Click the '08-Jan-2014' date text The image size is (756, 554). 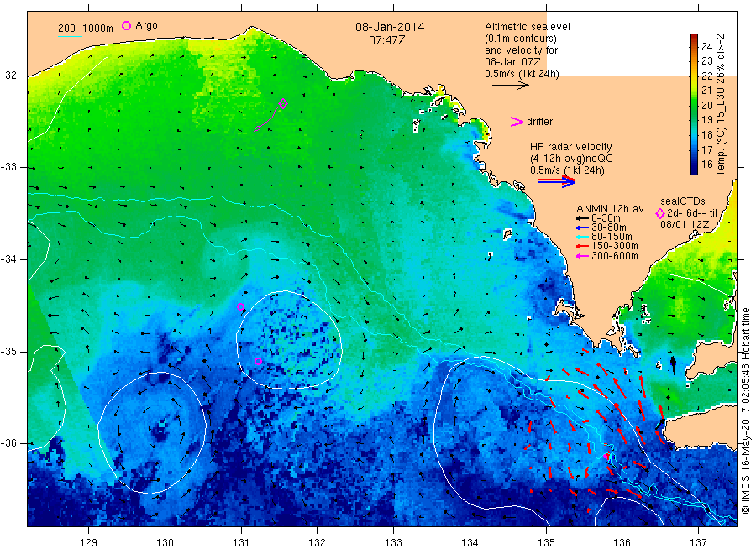[390, 27]
